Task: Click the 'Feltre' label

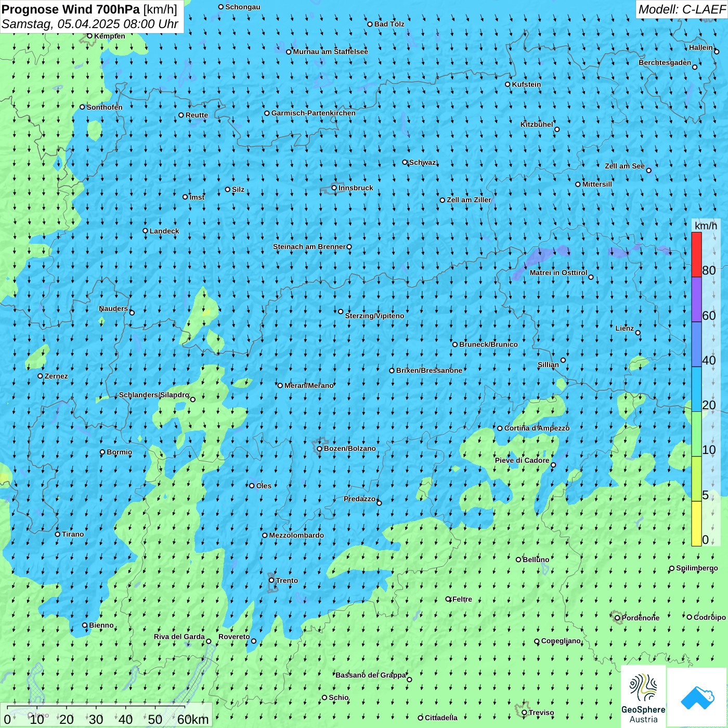Action: pyautogui.click(x=462, y=599)
